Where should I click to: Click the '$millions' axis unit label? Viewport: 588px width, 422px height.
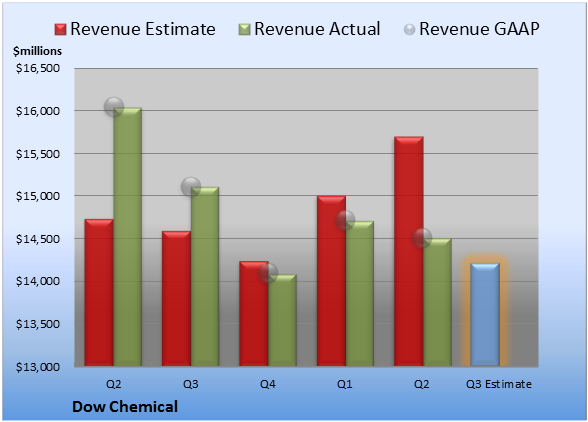tap(38, 51)
